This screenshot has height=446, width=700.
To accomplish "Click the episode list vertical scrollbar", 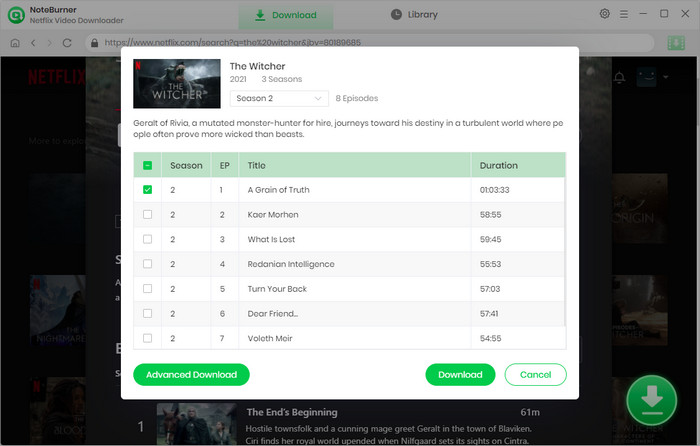I will pos(565,251).
